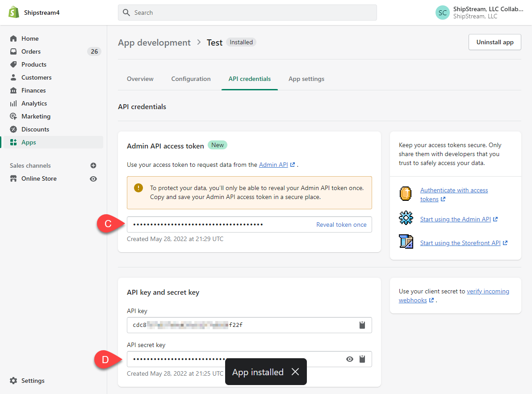Open the ShipStream account menu avatar
The width and height of the screenshot is (532, 394).
pos(442,13)
